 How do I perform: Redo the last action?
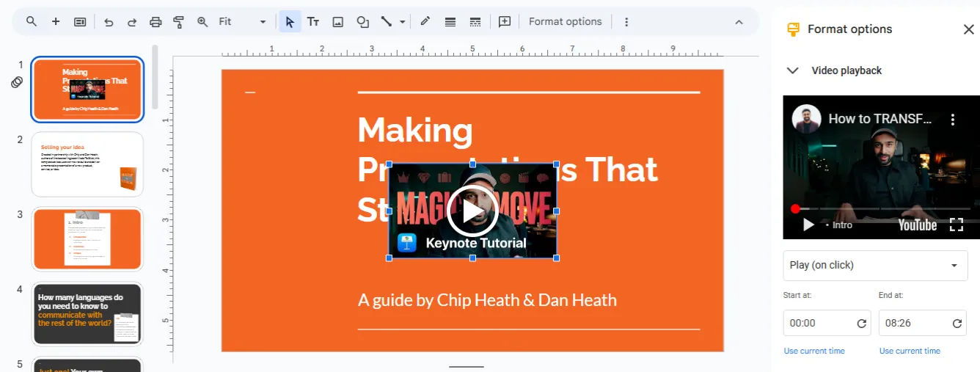pyautogui.click(x=132, y=22)
